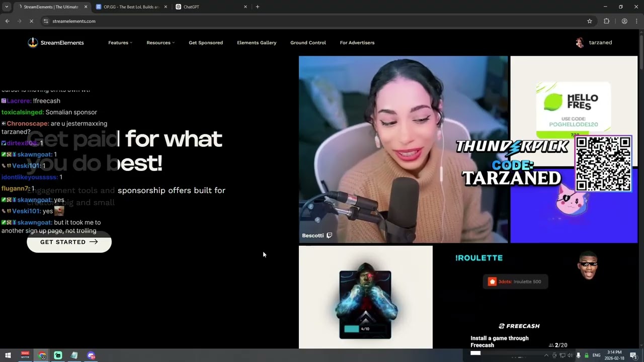Click the Bescotti streamer video thumbnail
This screenshot has height=362, width=644.
(x=403, y=149)
